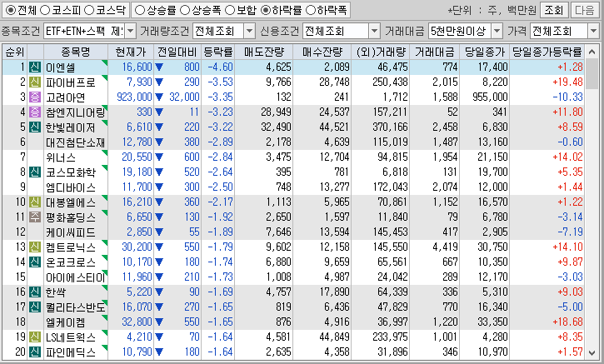Select the 보합 radio button
The image size is (604, 364).
230,10
